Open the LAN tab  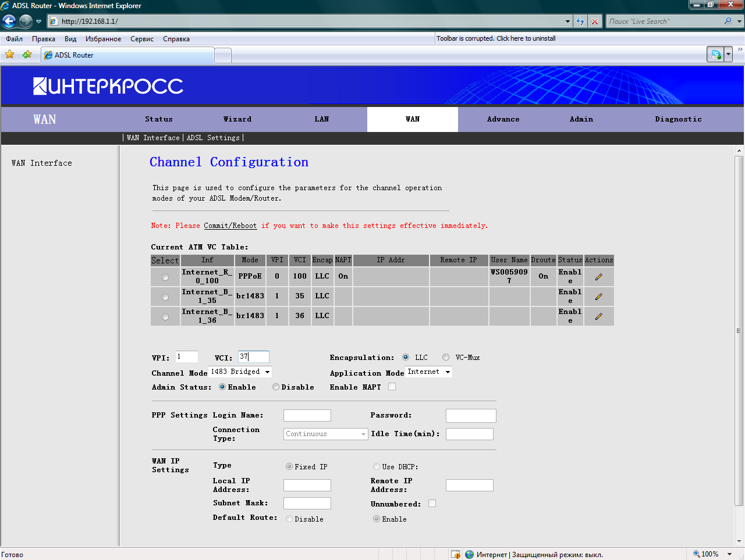pyautogui.click(x=322, y=119)
